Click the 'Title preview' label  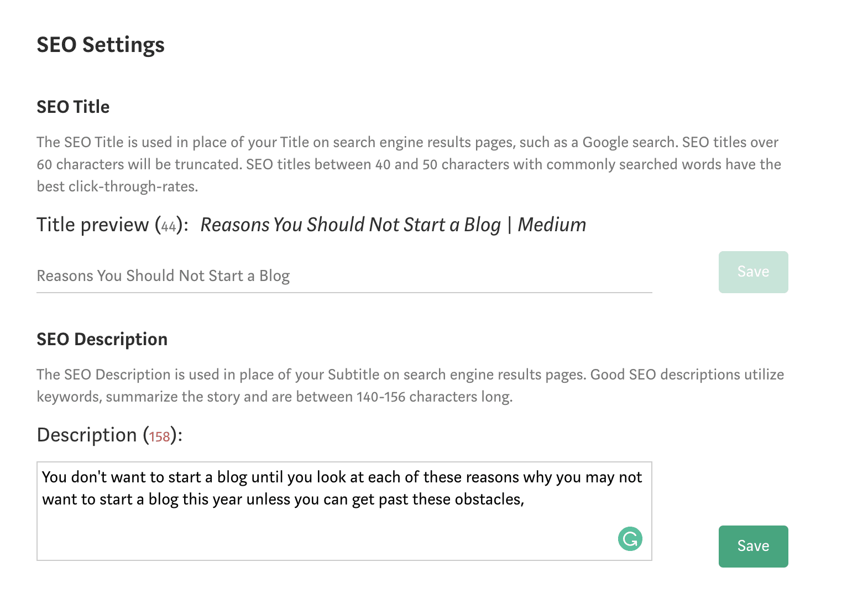(x=93, y=225)
